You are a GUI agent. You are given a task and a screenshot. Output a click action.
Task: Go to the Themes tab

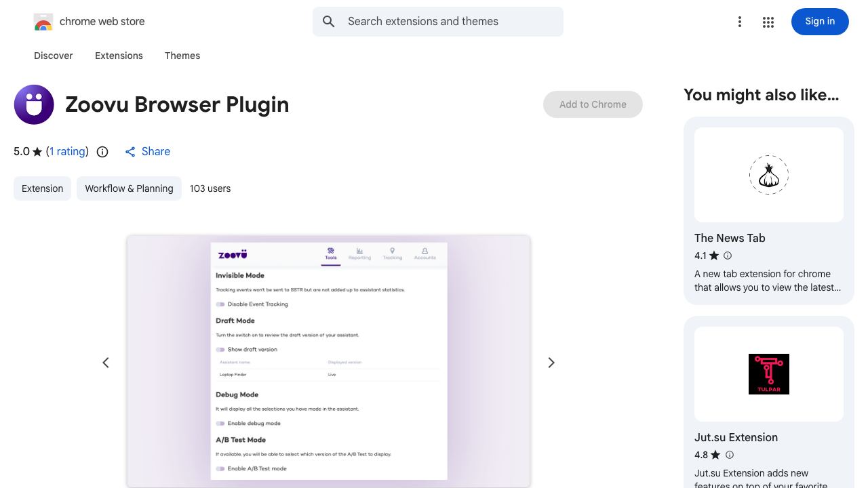pos(182,56)
